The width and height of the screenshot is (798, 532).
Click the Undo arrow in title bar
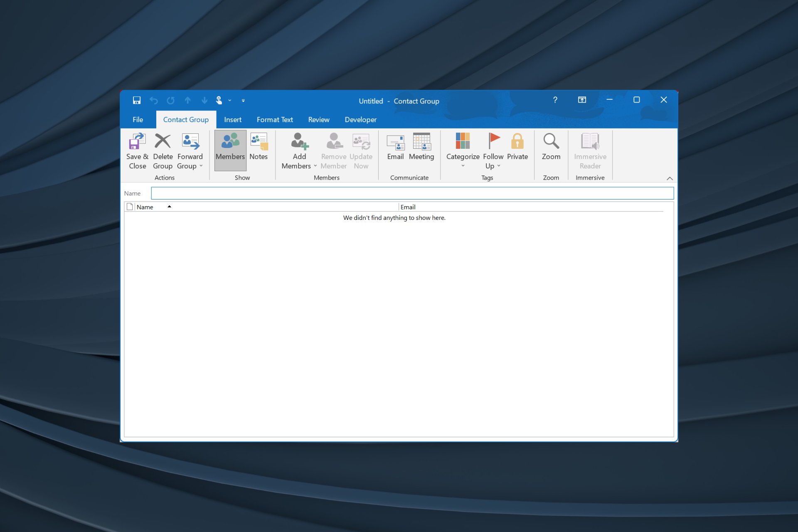pos(154,100)
